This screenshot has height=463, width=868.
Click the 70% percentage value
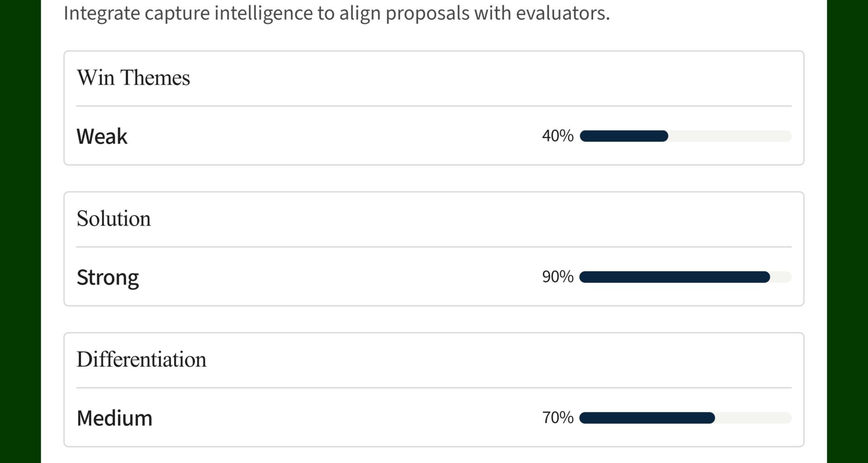coord(557,417)
